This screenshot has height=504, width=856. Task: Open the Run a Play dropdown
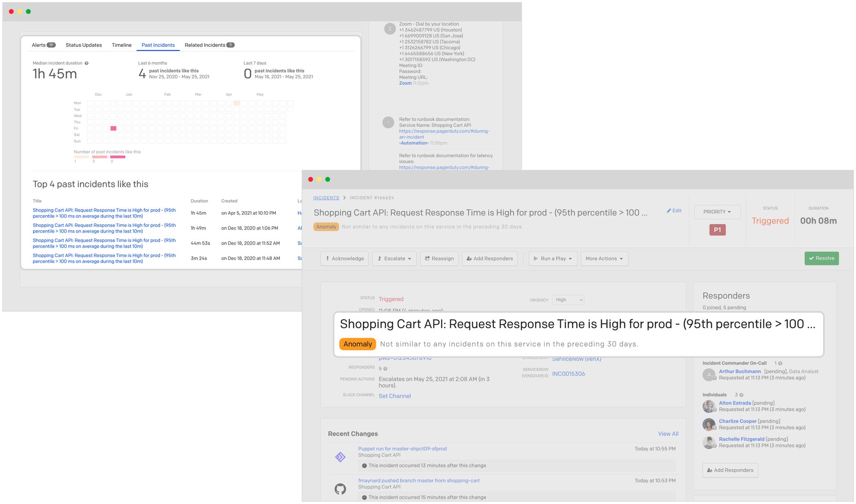coord(553,259)
